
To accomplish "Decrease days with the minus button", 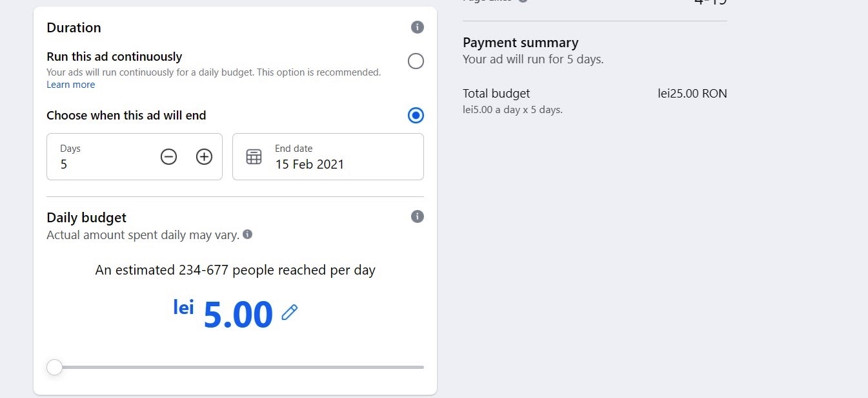I will 168,156.
